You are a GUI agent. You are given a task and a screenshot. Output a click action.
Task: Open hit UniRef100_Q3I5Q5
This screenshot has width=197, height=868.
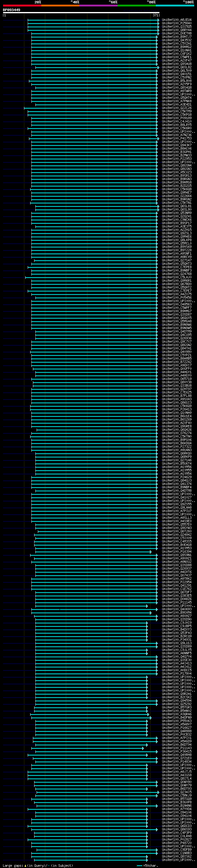point(177,26)
